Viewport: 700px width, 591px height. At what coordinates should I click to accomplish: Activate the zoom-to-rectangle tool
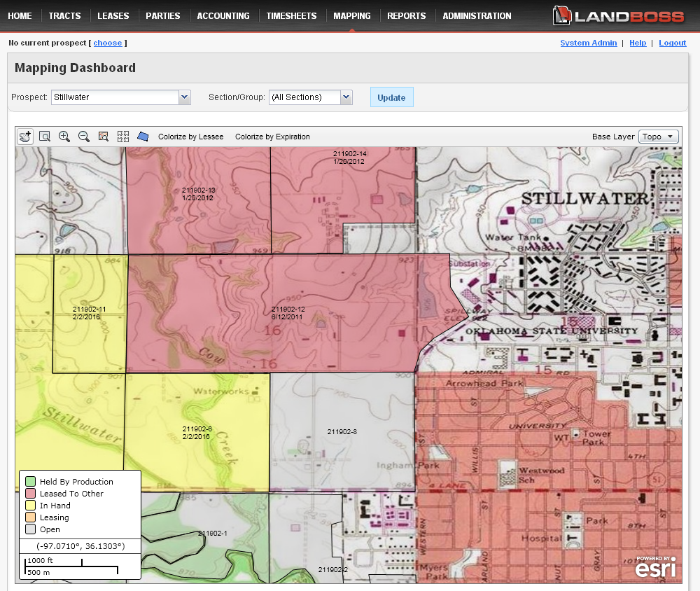(x=45, y=137)
